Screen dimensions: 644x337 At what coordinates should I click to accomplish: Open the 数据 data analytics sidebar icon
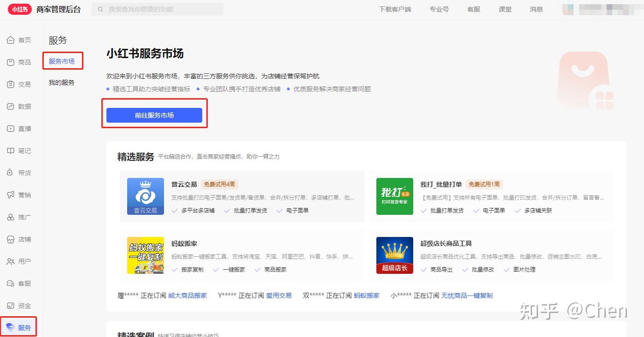[18, 106]
